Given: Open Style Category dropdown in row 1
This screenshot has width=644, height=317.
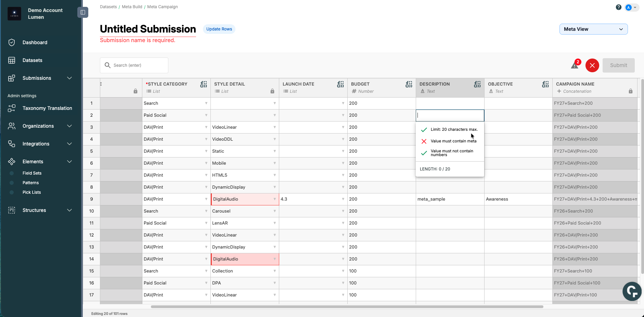Looking at the screenshot, I should click(206, 103).
